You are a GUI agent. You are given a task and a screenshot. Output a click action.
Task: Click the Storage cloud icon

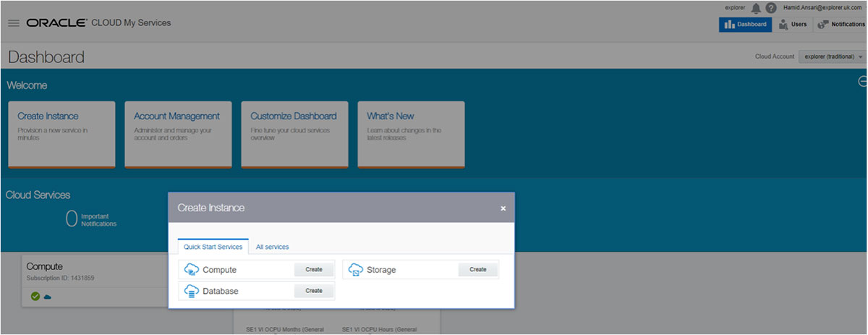point(355,270)
